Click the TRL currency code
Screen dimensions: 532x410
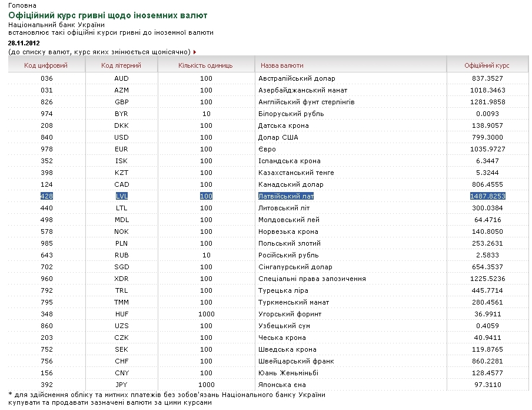tap(121, 290)
